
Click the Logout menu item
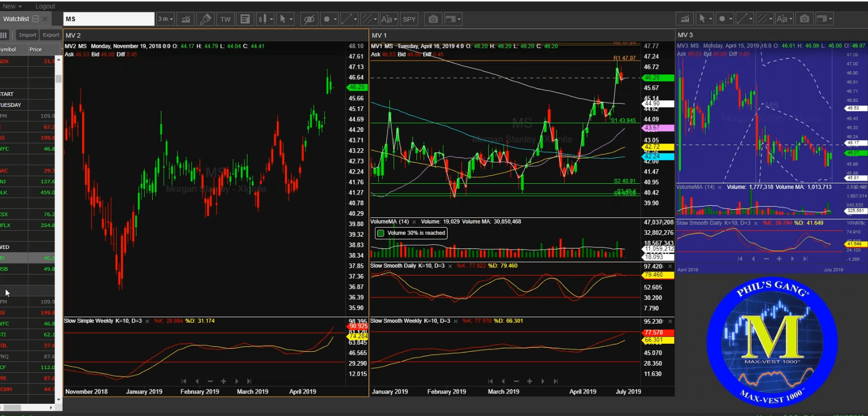[x=45, y=6]
